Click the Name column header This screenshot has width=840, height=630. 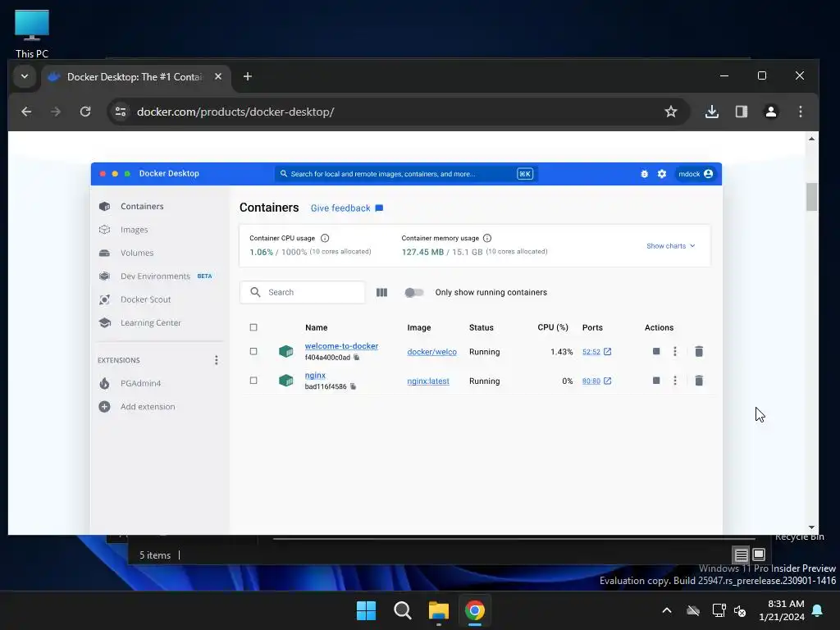pyautogui.click(x=316, y=327)
